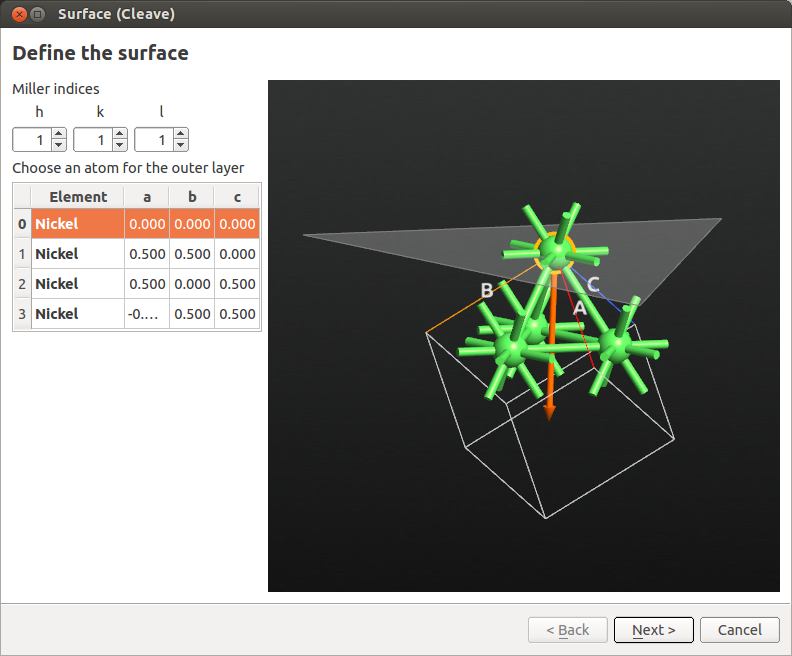Decrease the k Miller index
Image resolution: width=792 pixels, height=656 pixels.
[120, 145]
